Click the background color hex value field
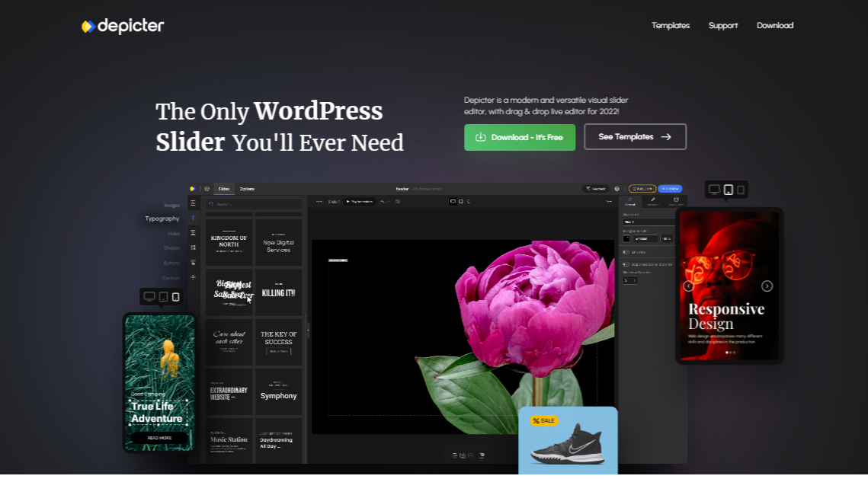 tap(645, 239)
